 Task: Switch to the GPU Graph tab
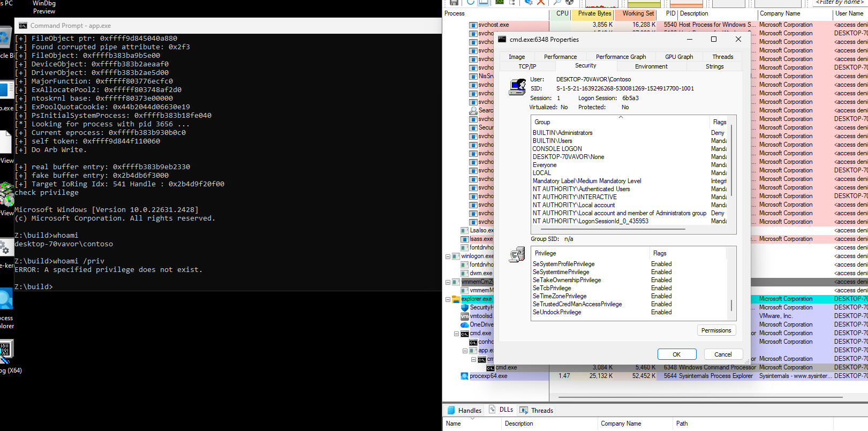(679, 57)
